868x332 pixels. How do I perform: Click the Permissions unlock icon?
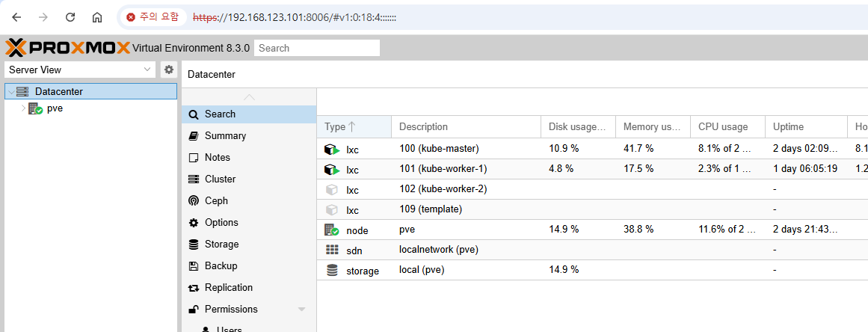[x=193, y=310]
